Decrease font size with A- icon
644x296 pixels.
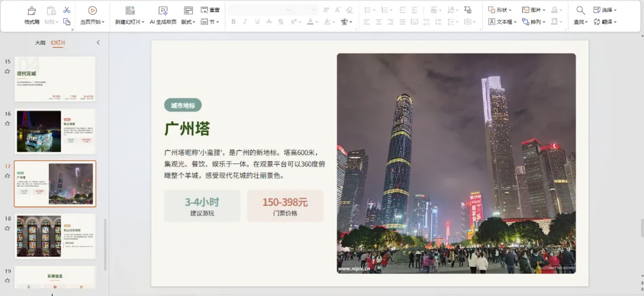click(338, 10)
